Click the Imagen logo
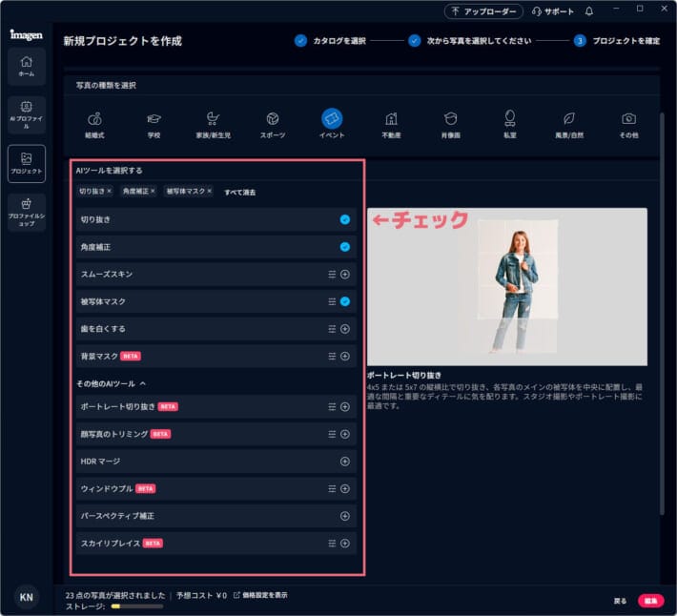This screenshot has height=616, width=677. 27,34
